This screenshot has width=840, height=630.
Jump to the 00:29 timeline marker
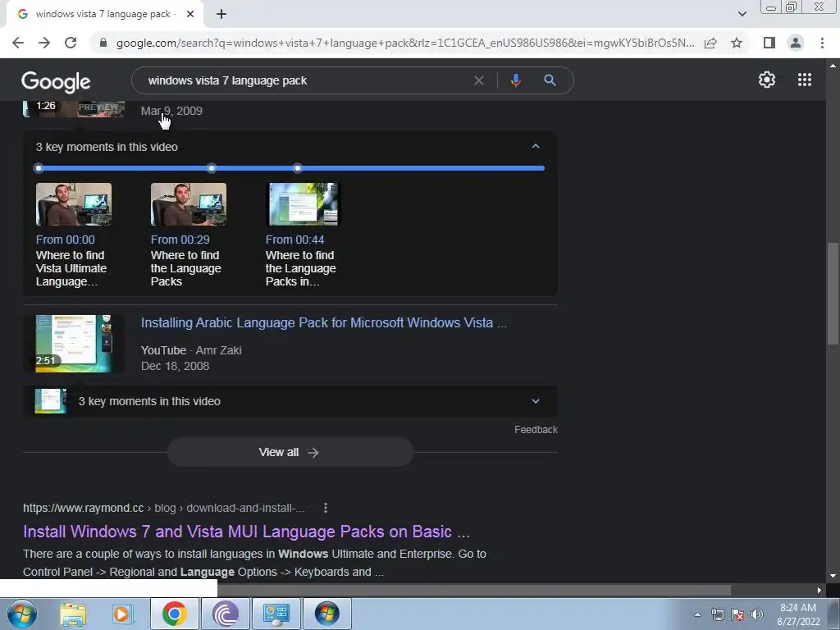coord(212,168)
